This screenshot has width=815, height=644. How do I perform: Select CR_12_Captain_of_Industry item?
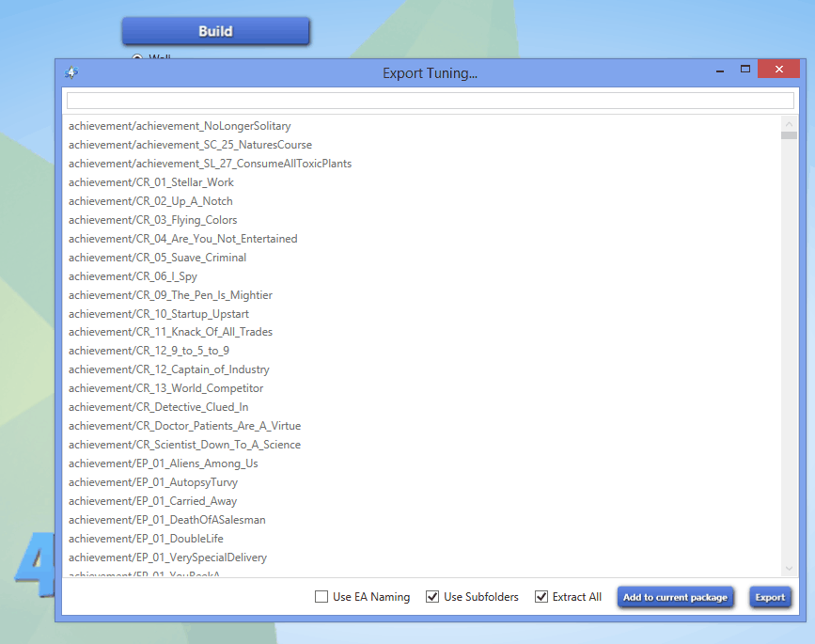[168, 369]
